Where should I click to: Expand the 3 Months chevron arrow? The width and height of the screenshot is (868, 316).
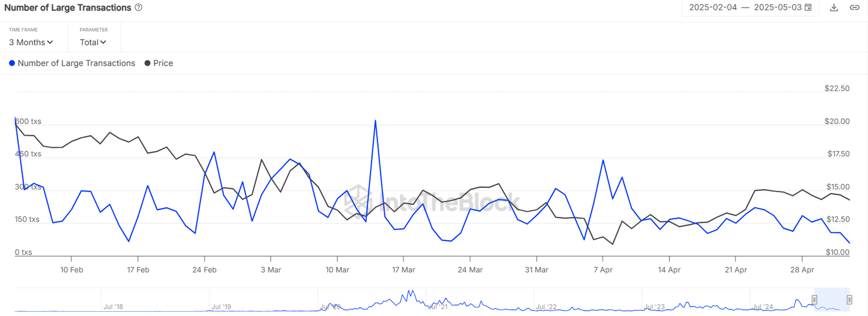[50, 42]
